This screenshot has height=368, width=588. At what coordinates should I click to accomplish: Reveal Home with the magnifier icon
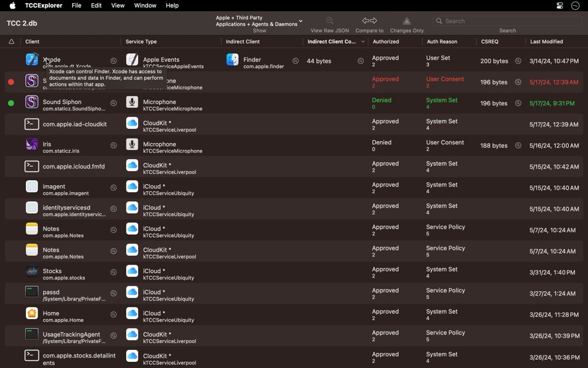[x=113, y=314]
